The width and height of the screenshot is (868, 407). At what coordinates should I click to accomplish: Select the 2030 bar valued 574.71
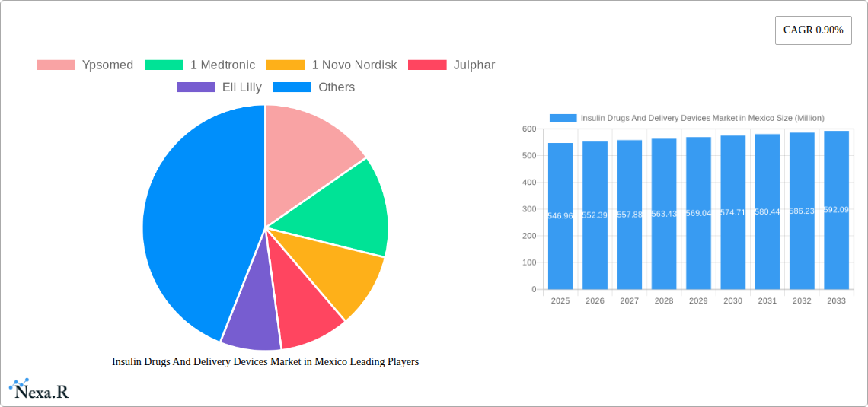point(733,212)
